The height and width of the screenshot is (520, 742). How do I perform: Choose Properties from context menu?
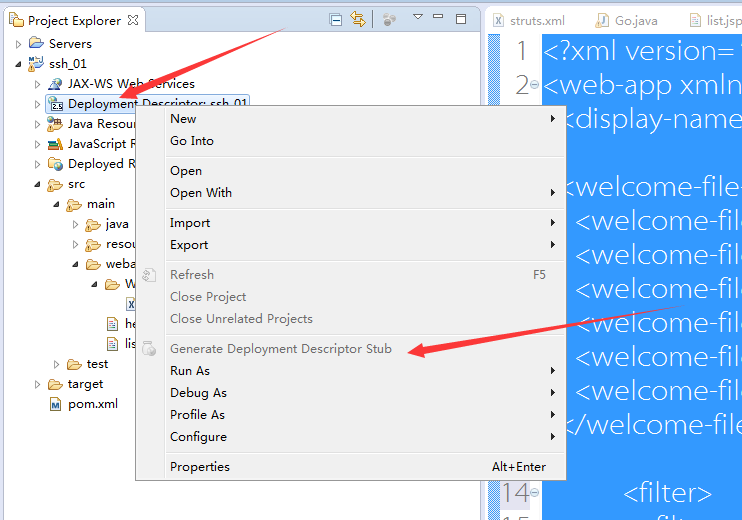click(365, 467)
